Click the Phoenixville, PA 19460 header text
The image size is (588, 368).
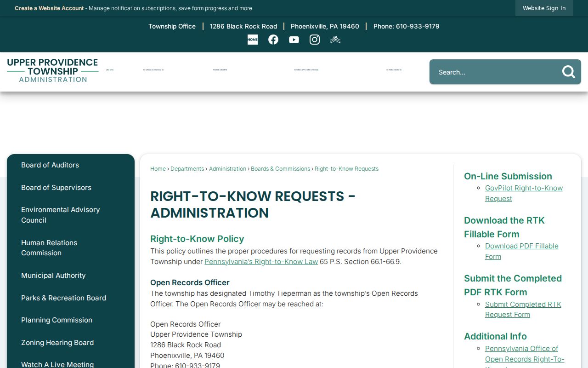pos(325,26)
